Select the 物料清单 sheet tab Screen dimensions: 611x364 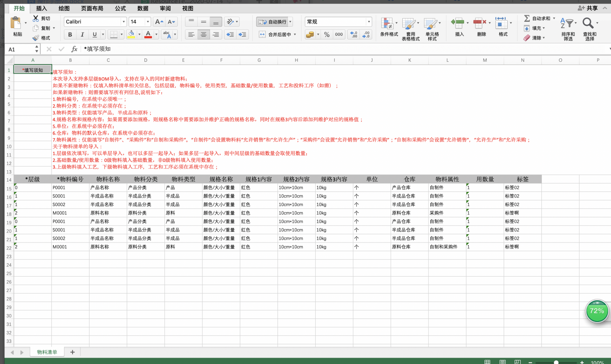coord(47,352)
